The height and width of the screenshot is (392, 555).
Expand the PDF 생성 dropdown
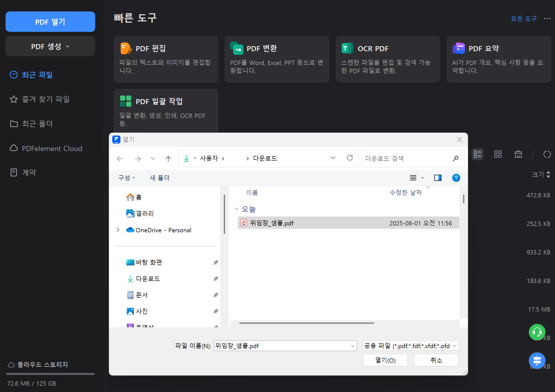pos(50,46)
